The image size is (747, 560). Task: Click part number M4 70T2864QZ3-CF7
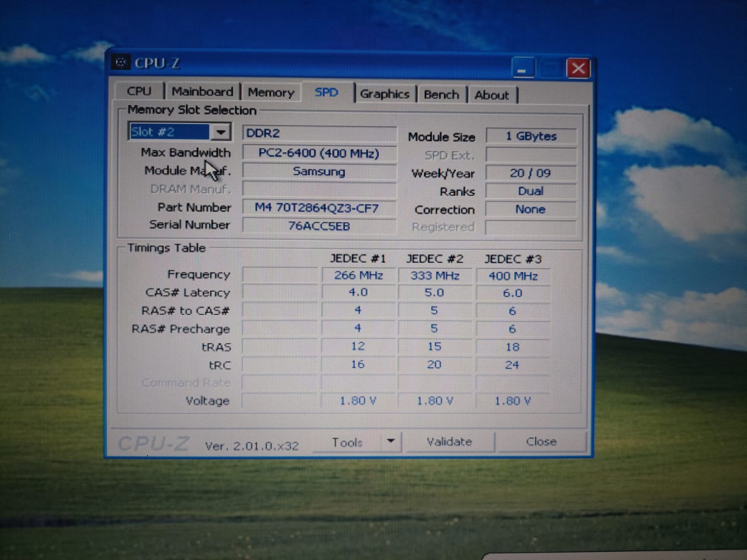coord(319,208)
